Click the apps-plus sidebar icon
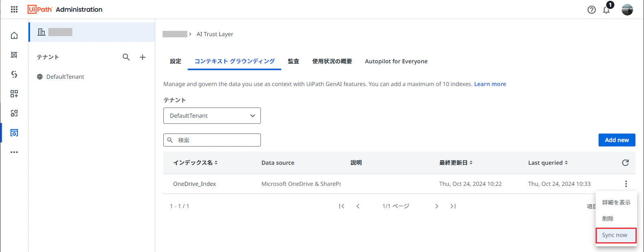Screen dimensions: 644x252 pyautogui.click(x=14, y=94)
